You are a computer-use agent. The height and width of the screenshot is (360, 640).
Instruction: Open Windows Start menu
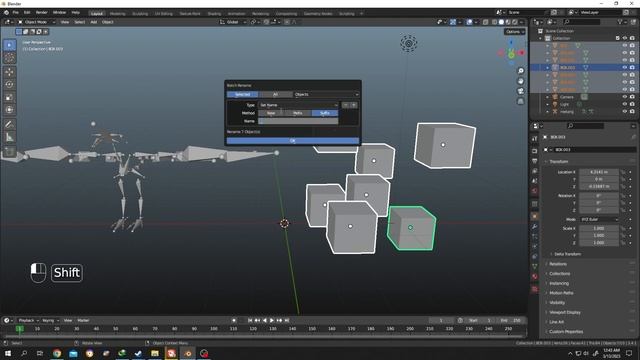click(x=8, y=353)
